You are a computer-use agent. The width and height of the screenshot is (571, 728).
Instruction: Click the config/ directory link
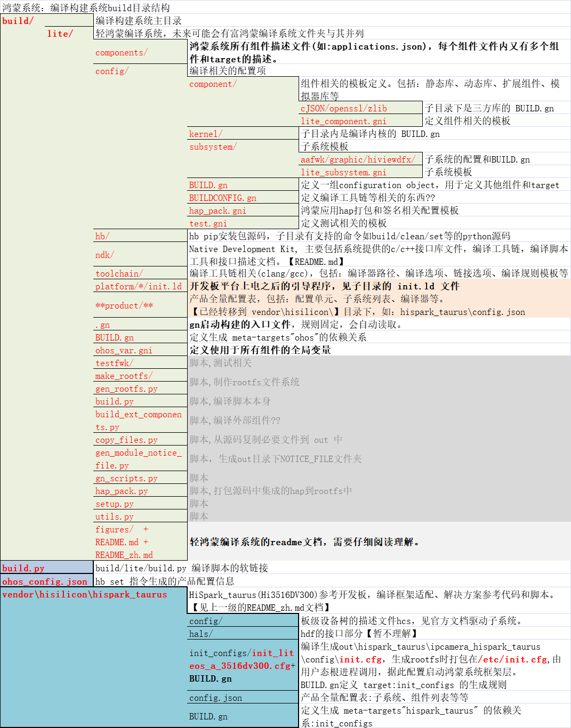(x=110, y=71)
